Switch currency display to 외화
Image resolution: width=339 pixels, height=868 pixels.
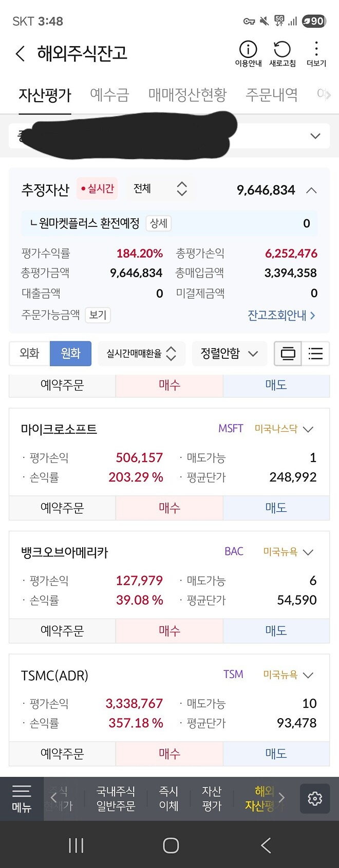click(28, 354)
